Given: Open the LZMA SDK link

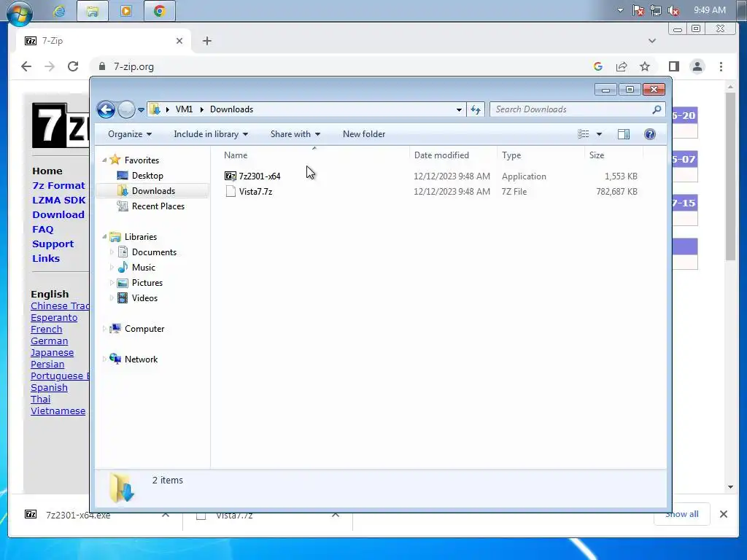Looking at the screenshot, I should (x=59, y=200).
